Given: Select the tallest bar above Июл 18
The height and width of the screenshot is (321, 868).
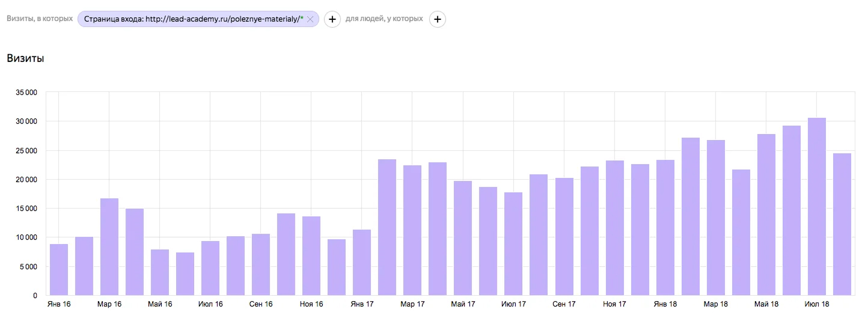Looking at the screenshot, I should 817,206.
